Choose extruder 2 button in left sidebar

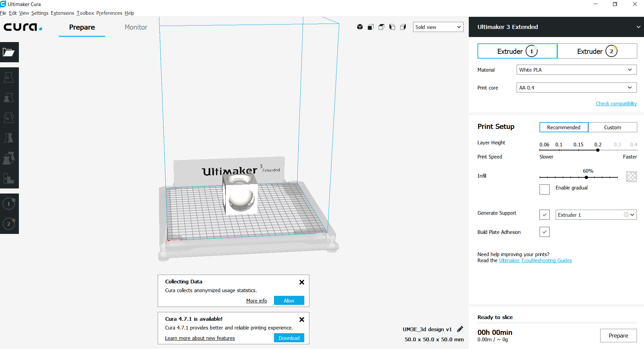pyautogui.click(x=9, y=224)
